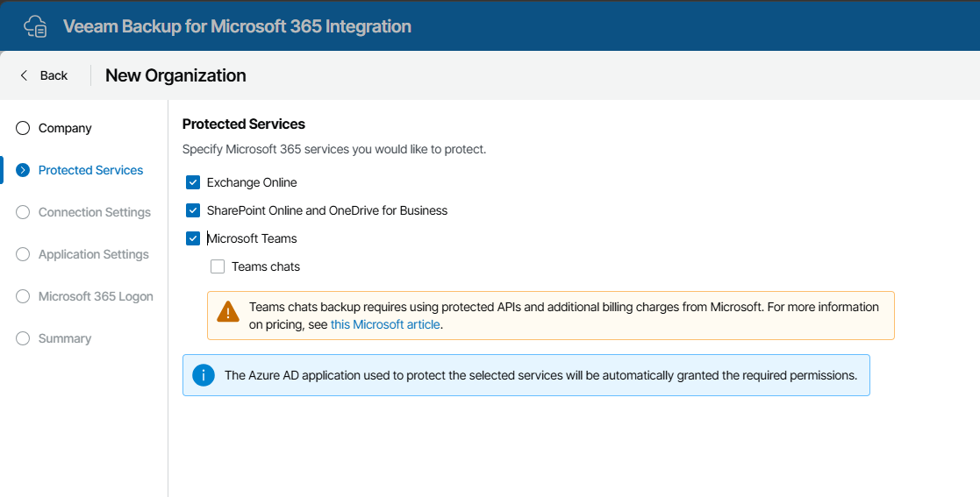Screen dimensions: 980x497
Task: Click the orange warning triangle icon
Action: click(x=228, y=311)
